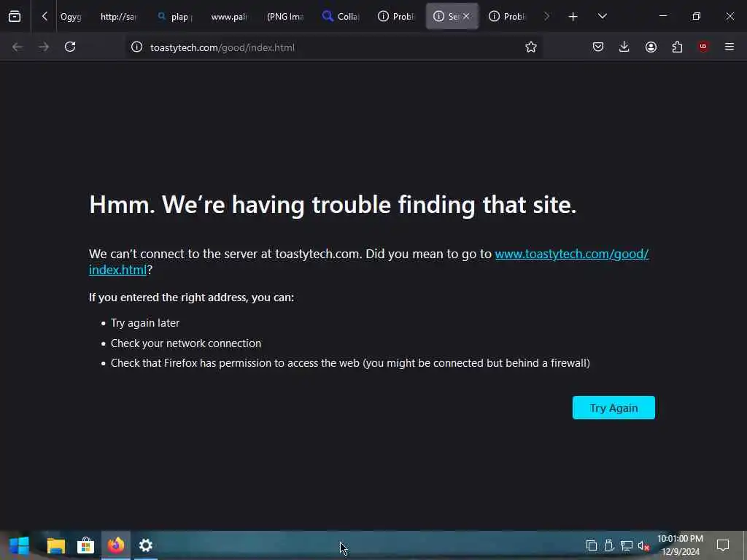
Task: Click the USB safely remove tray icon
Action: (609, 545)
